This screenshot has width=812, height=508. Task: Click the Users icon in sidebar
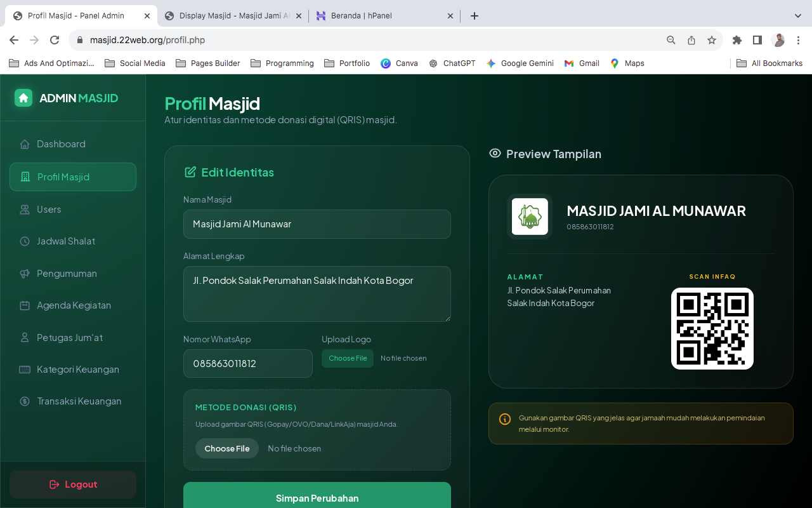(25, 210)
